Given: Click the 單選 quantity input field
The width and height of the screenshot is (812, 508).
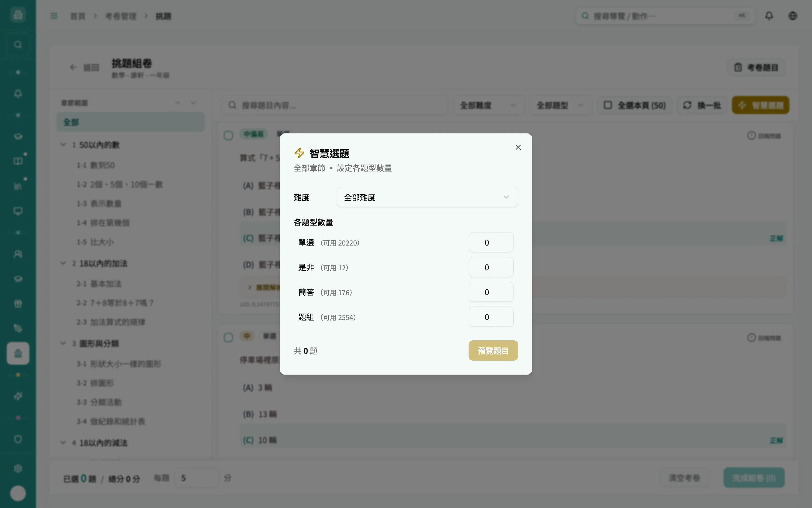Looking at the screenshot, I should coord(491,242).
